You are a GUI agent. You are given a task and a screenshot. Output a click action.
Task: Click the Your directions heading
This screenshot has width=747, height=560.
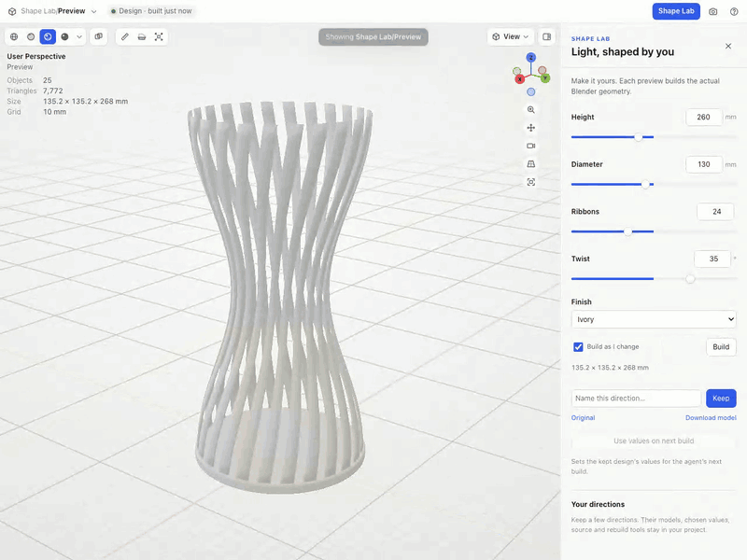pos(598,504)
